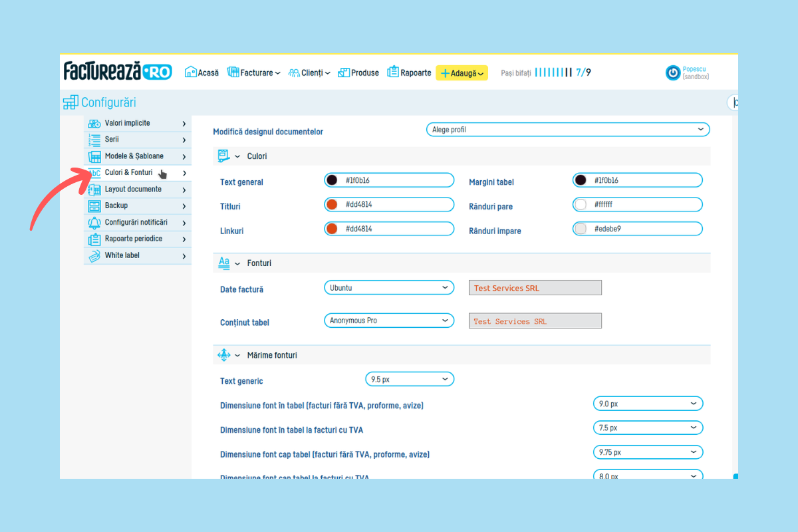798x532 pixels.
Task: Open the Clienți menu
Action: [x=309, y=72]
